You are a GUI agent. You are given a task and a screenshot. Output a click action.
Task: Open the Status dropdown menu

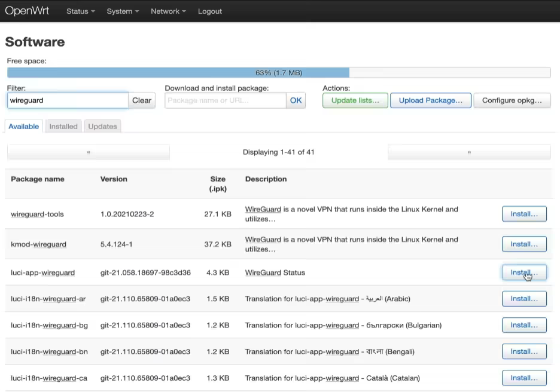(x=80, y=11)
